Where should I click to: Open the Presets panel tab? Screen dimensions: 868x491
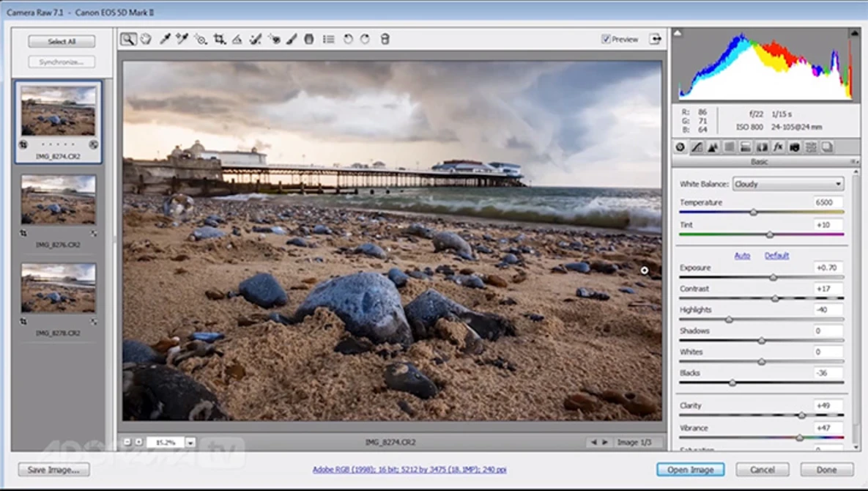pyautogui.click(x=811, y=147)
